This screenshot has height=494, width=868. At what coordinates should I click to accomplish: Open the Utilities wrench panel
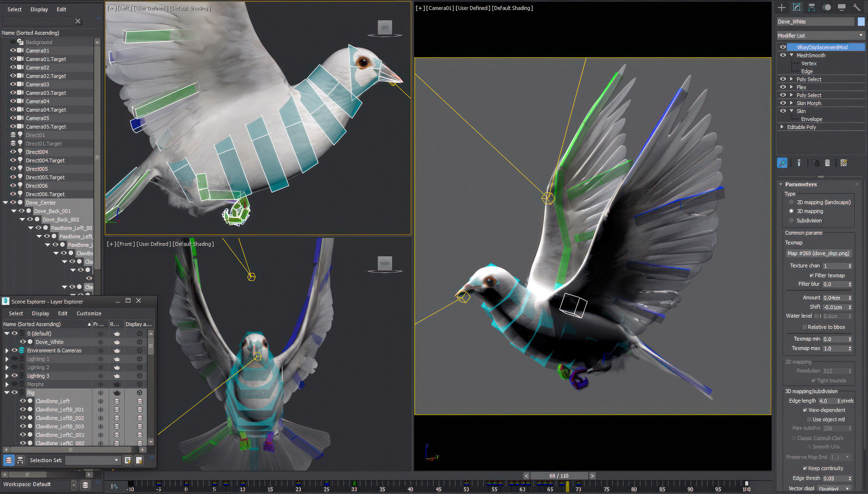856,7
